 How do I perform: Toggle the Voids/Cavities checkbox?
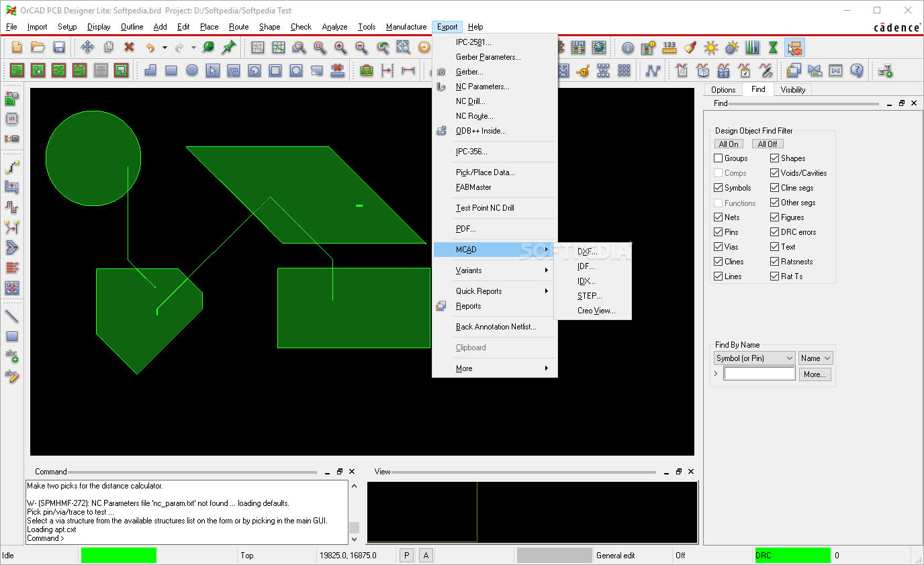click(775, 173)
